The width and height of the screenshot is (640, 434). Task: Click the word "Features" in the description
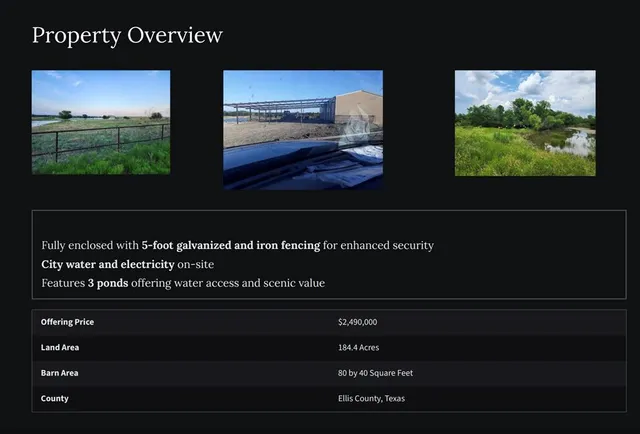pos(63,283)
